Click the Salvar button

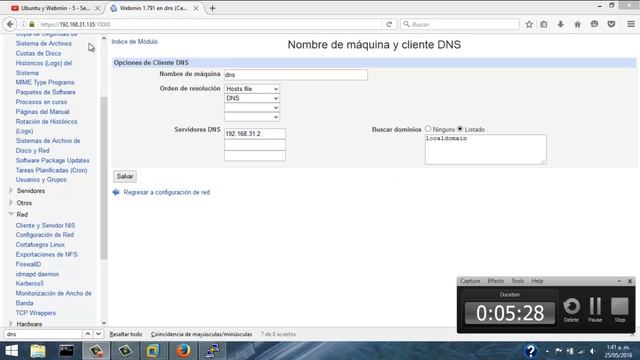125,176
